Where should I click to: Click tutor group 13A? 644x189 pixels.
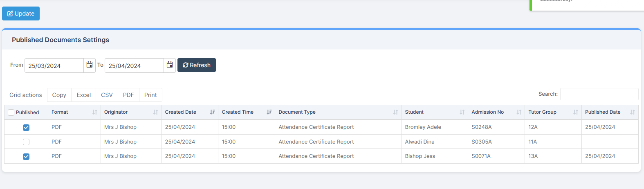click(533, 156)
